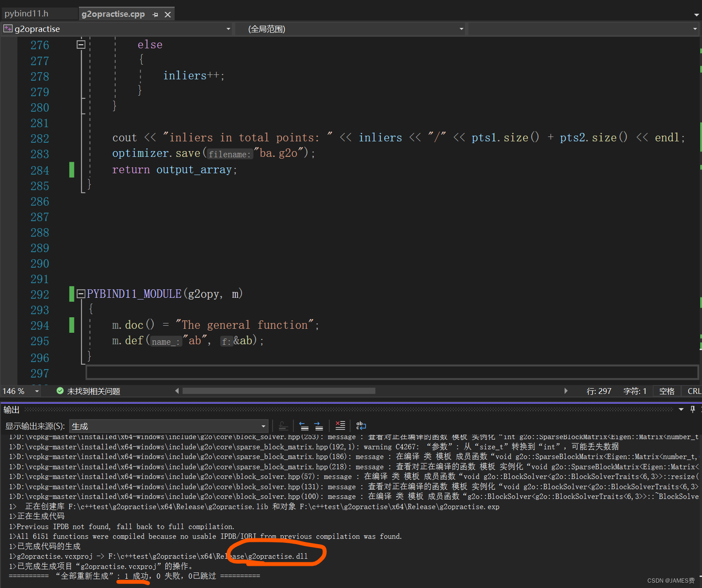This screenshot has width=702, height=588.
Task: Go to previous message in output
Action: tap(304, 426)
